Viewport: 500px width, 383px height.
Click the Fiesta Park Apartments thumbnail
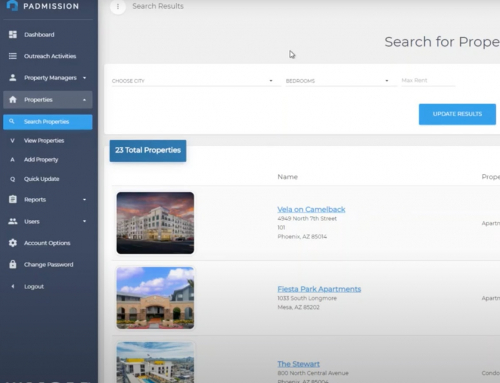point(155,298)
